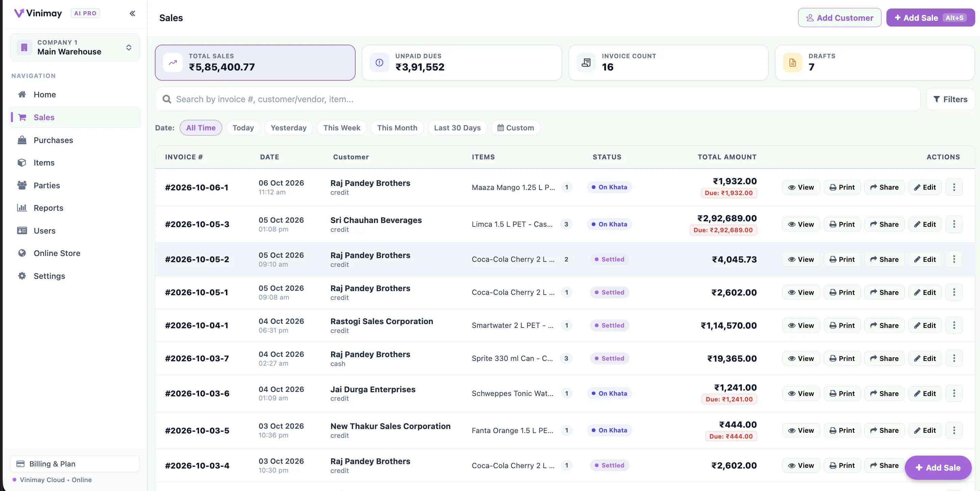Screen dimensions: 980x491
Task: Click the Reports bar-chart icon
Action: [x=22, y=208]
